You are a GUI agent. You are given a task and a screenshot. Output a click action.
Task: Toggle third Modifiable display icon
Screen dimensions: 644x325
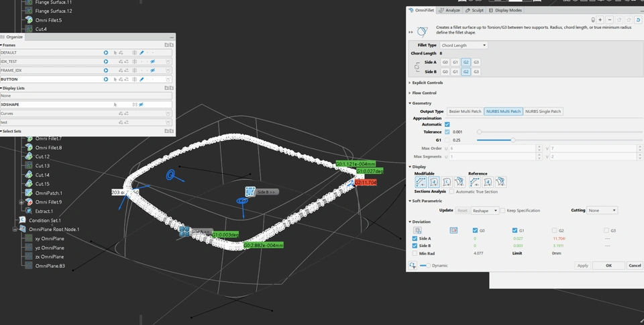point(447,182)
